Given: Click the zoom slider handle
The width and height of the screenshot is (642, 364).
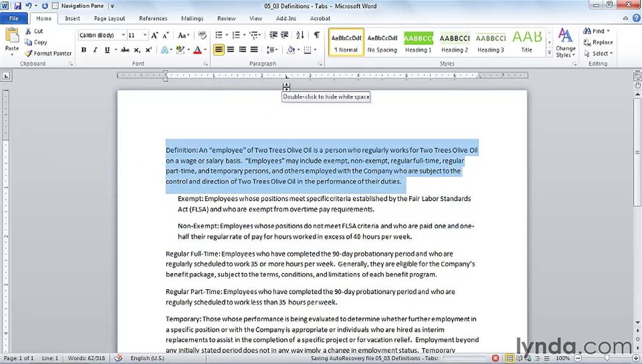Looking at the screenshot, I should click(x=607, y=358).
